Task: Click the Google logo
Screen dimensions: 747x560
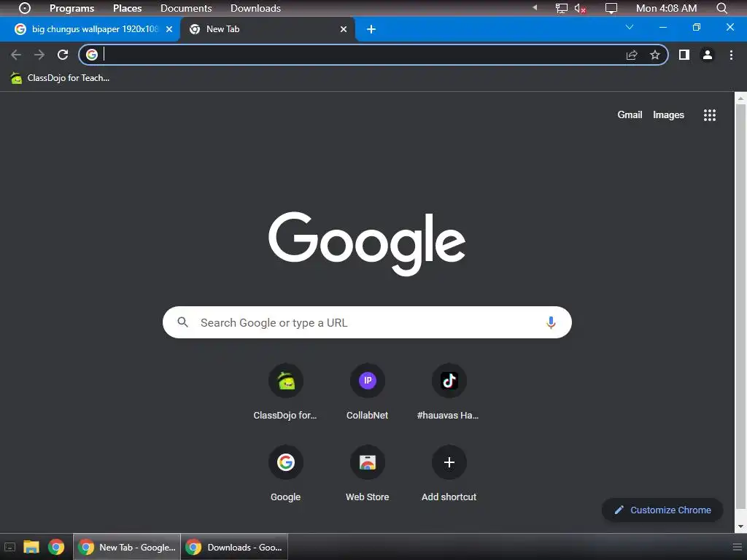Action: 367,244
